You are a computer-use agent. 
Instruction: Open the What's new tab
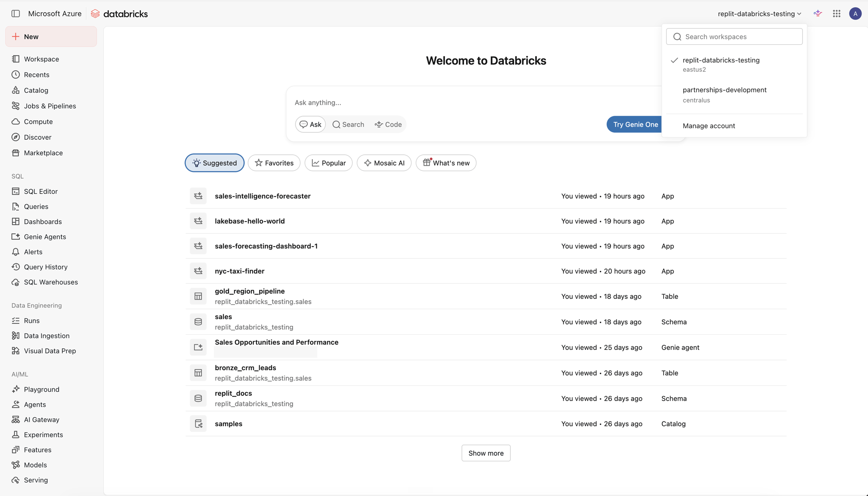point(446,163)
